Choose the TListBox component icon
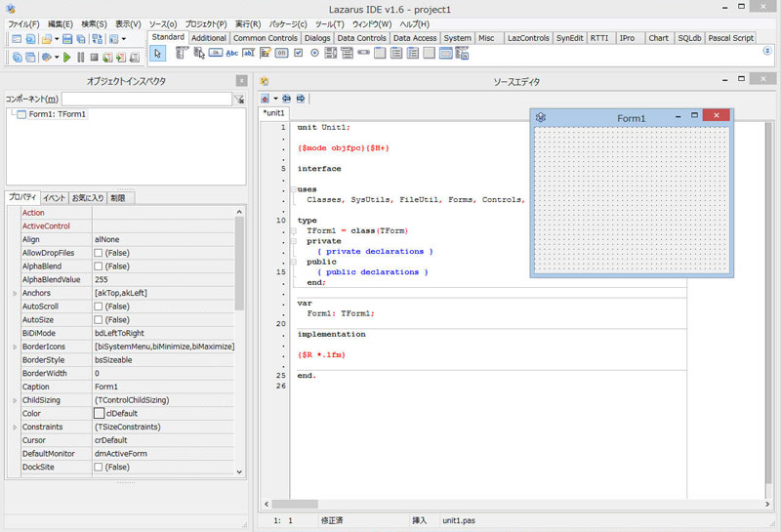 [331, 53]
